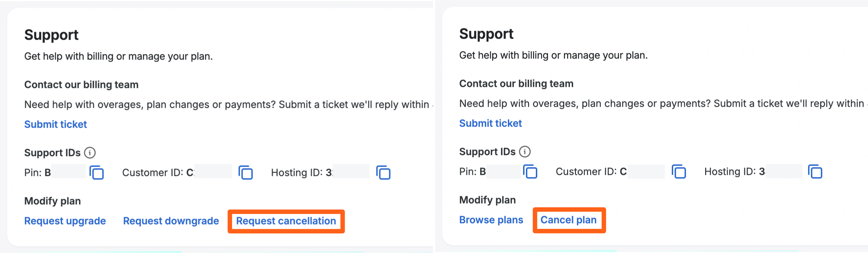Copy Customer ID in the Request cancellation panel
Image resolution: width=868 pixels, height=253 pixels.
(246, 173)
